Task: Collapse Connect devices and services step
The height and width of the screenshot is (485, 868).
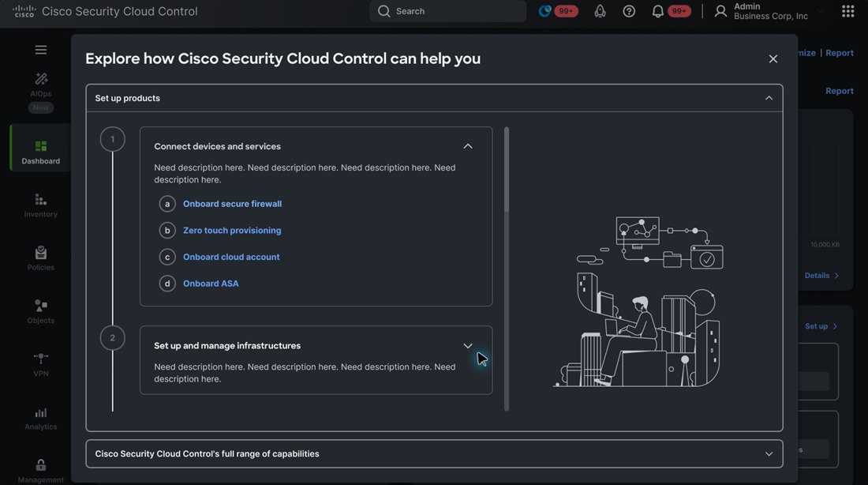Action: point(468,146)
